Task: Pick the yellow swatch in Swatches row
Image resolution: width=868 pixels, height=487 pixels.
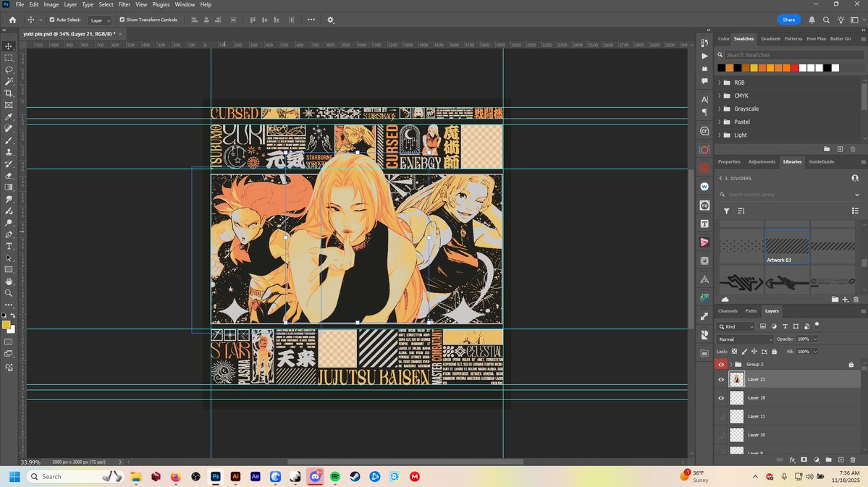Action: tap(754, 68)
